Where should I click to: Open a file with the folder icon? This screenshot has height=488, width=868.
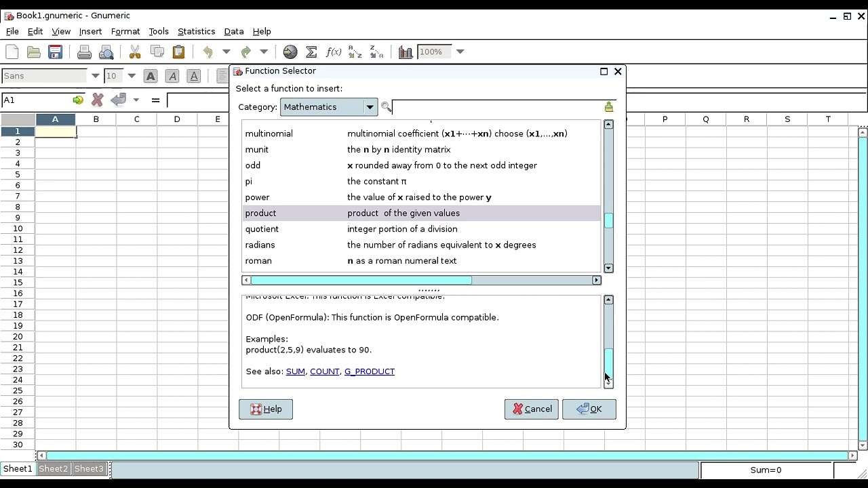coord(34,52)
